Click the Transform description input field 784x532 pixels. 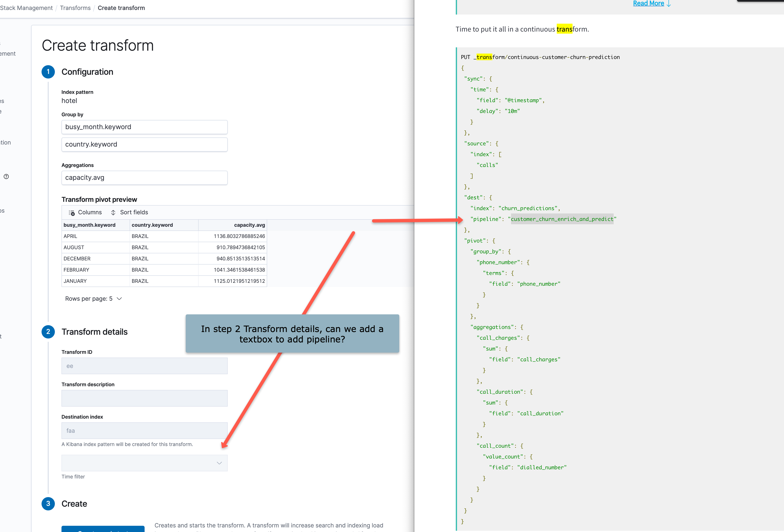pos(144,398)
